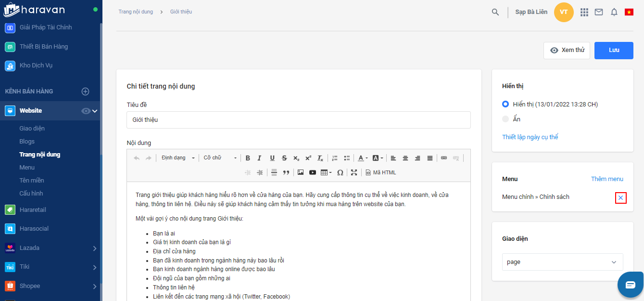Insert a horizontal line
This screenshot has width=644, height=301.
(x=274, y=172)
